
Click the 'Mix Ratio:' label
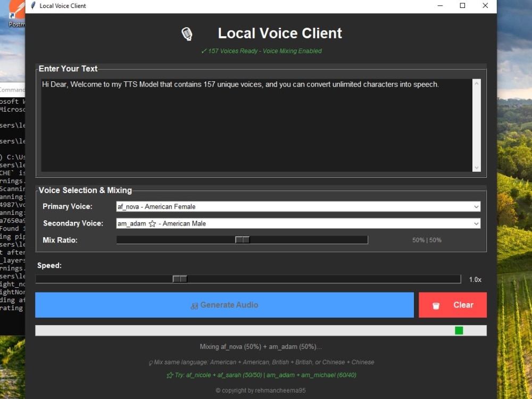[60, 240]
